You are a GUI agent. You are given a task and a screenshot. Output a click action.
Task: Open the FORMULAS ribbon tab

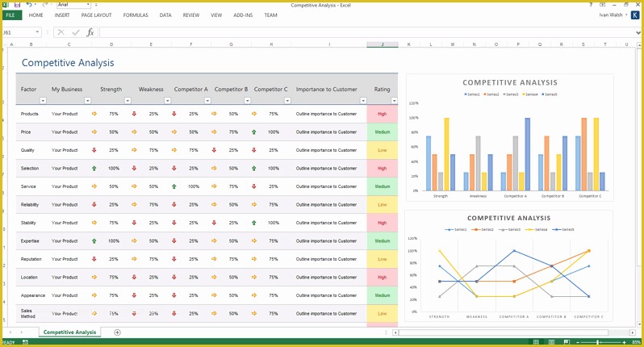tap(136, 15)
